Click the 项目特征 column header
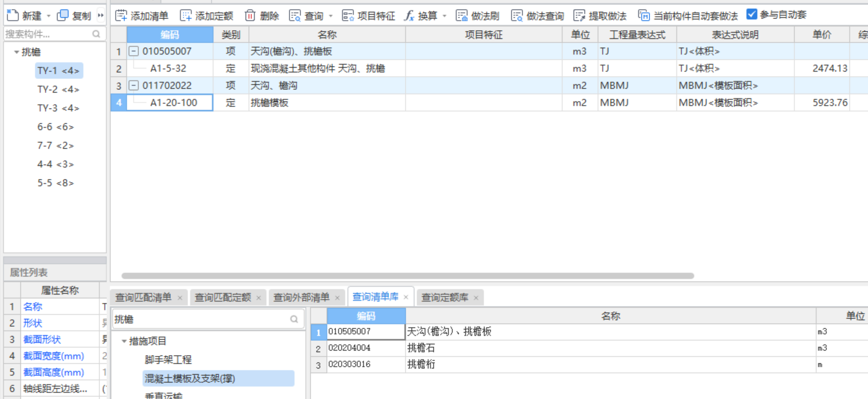The width and height of the screenshot is (868, 399). (x=484, y=35)
